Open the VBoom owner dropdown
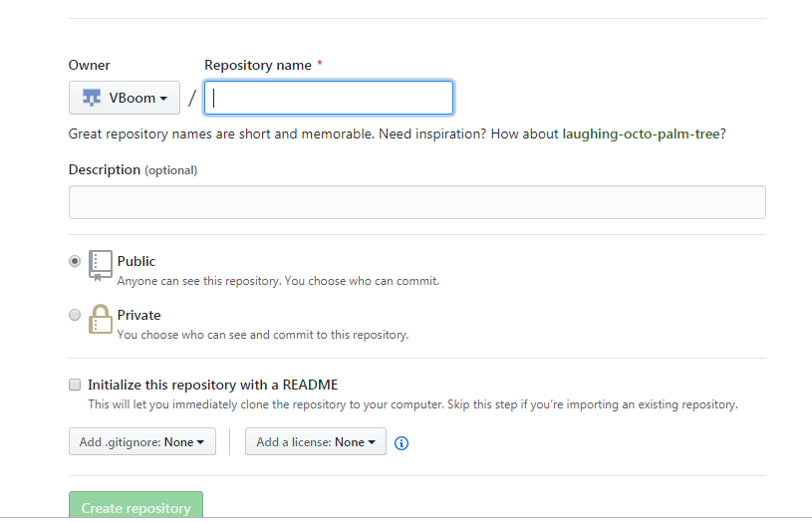 125,98
